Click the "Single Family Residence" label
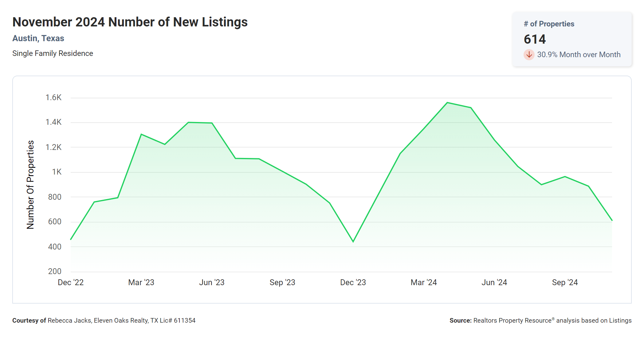Viewport: 644px width, 338px height. pos(53,53)
